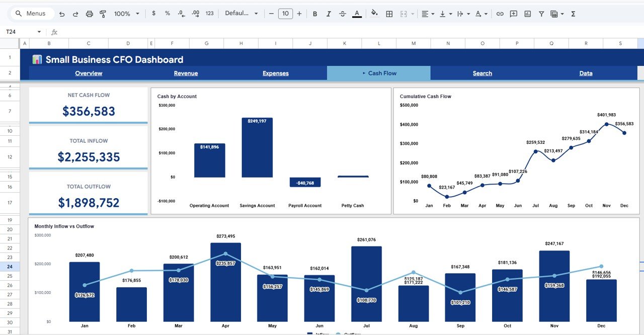Print the spreadsheet
Screen dimensions: 644x335
click(x=89, y=14)
